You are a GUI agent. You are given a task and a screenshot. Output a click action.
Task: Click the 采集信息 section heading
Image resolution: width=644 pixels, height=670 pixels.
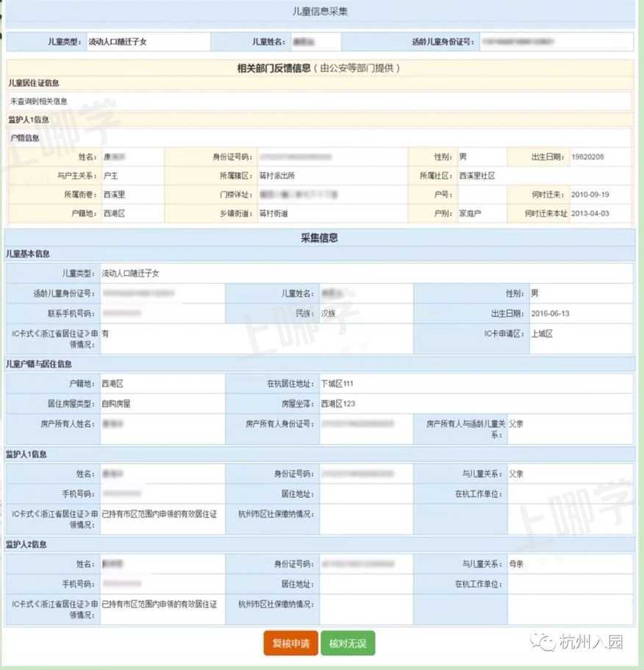(x=320, y=238)
